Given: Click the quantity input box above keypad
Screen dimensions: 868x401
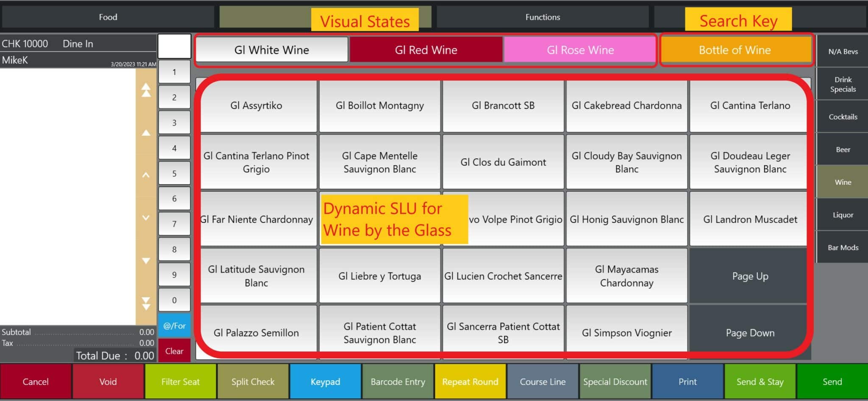Looking at the screenshot, I should tap(174, 46).
